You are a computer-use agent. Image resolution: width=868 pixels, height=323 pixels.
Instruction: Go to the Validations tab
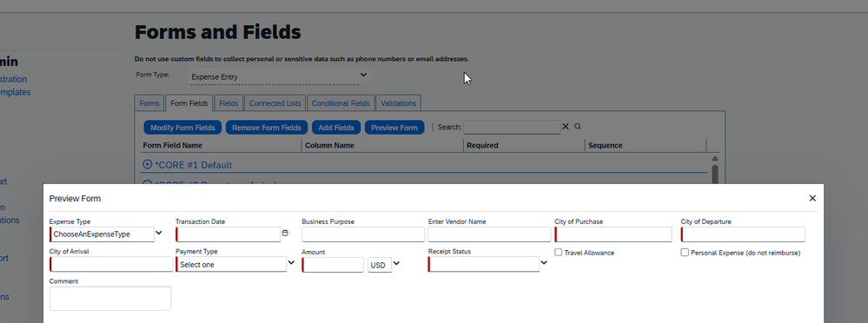[x=399, y=103]
